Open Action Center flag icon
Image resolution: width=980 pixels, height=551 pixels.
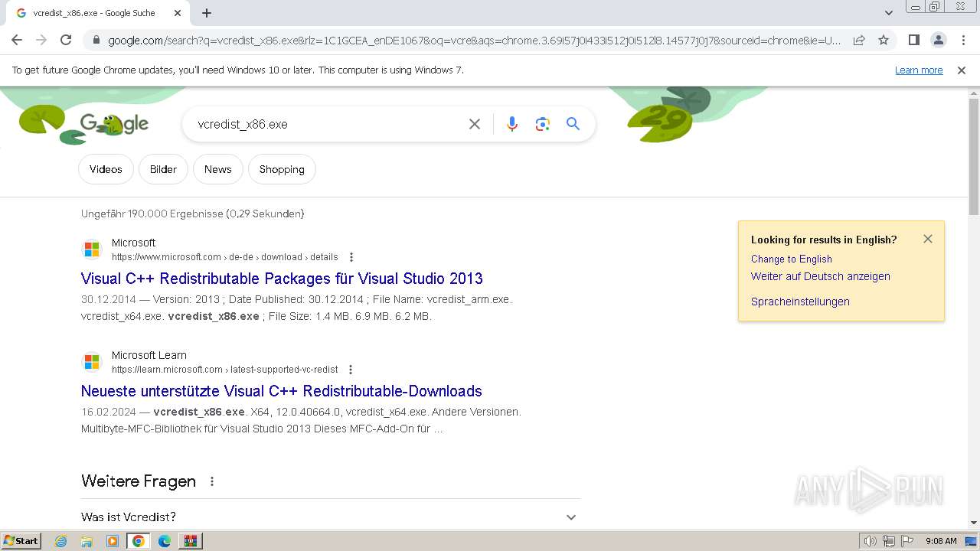906,541
